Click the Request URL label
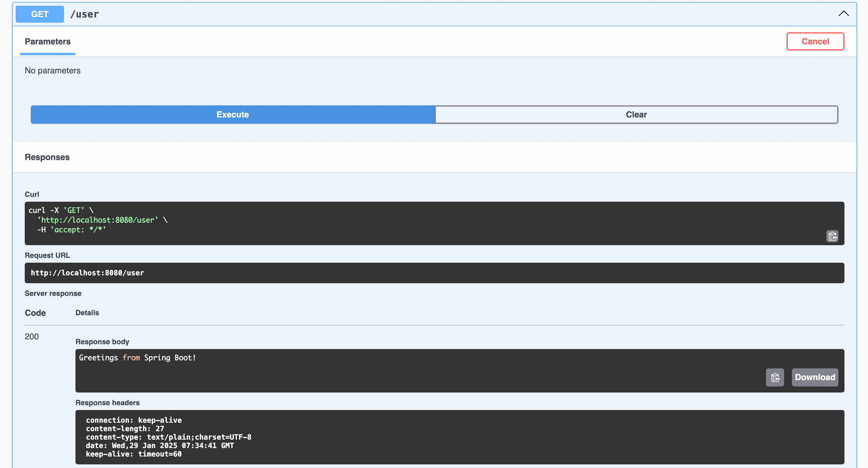This screenshot has width=868, height=468. click(47, 255)
